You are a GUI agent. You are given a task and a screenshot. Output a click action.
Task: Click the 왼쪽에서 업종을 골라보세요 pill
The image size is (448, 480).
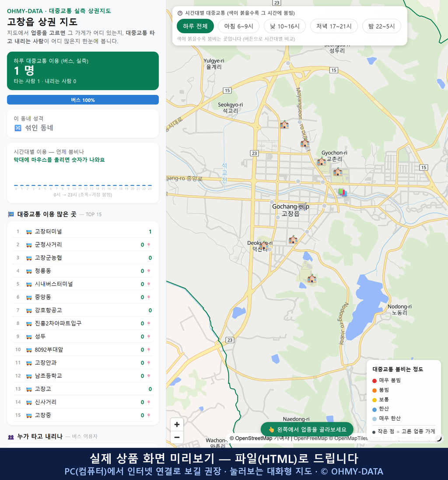click(x=307, y=429)
